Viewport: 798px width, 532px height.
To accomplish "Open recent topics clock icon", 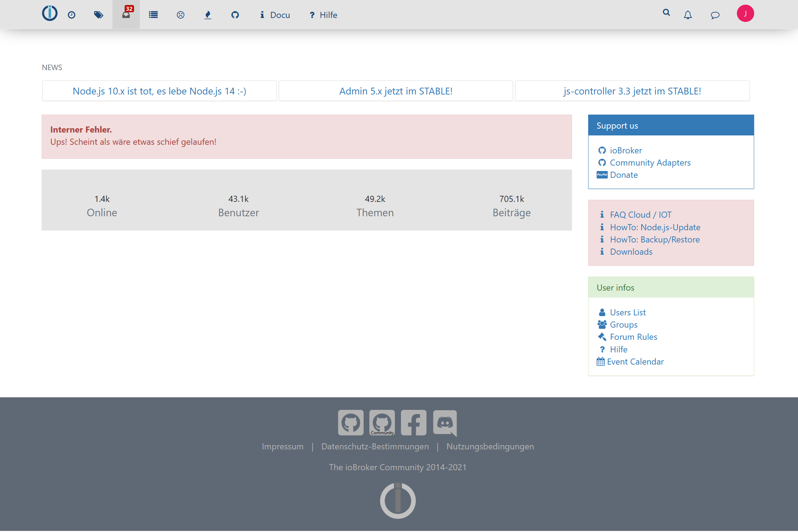I will pos(72,15).
